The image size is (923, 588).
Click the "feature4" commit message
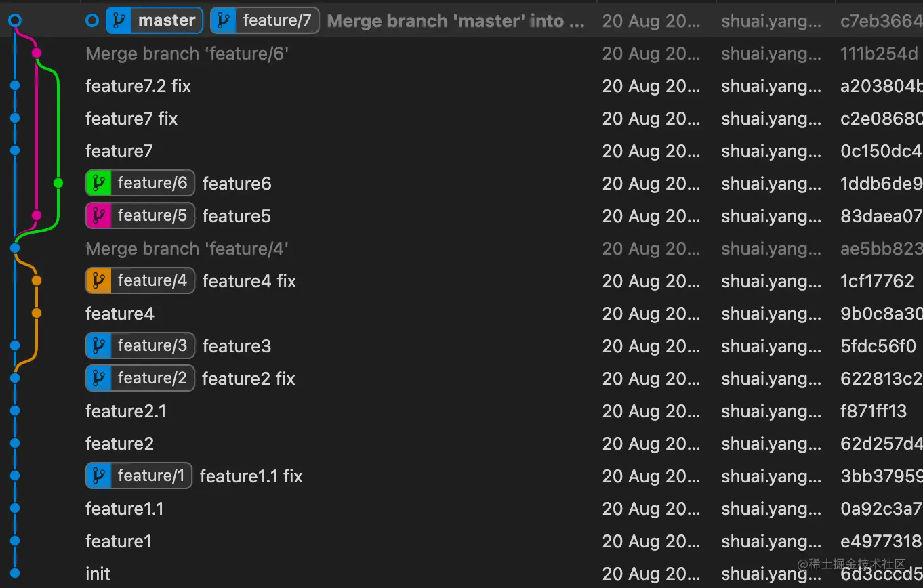point(120,314)
